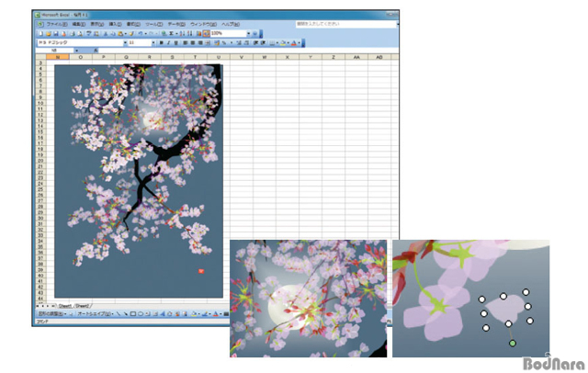
Task: Cut selection with the scissors icon
Action: pyautogui.click(x=106, y=34)
